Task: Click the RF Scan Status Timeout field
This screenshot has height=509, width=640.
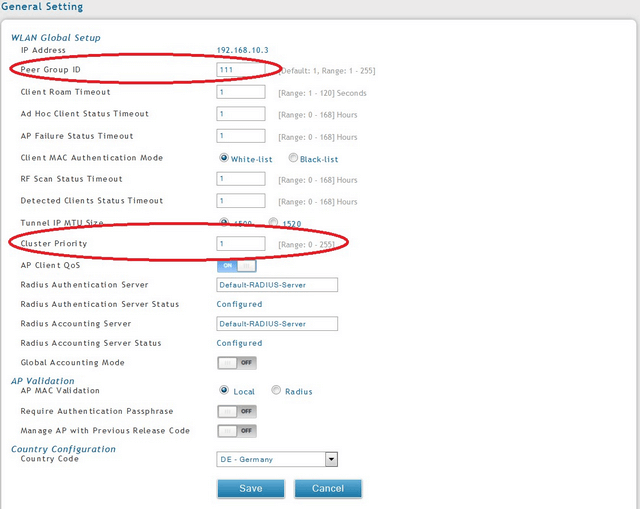Action: 241,179
